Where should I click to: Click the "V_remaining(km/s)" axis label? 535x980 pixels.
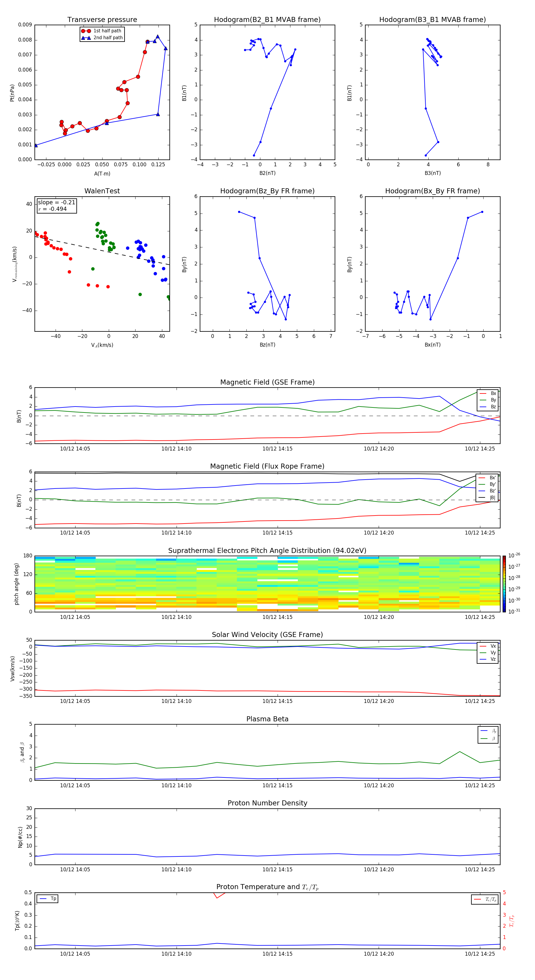[x=15, y=264]
